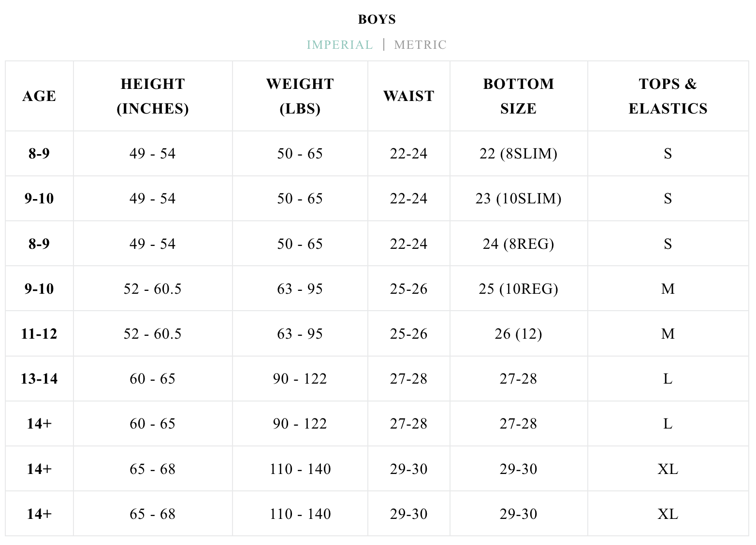The width and height of the screenshot is (756, 545).
Task: Select the Imperial size tab
Action: (x=340, y=45)
